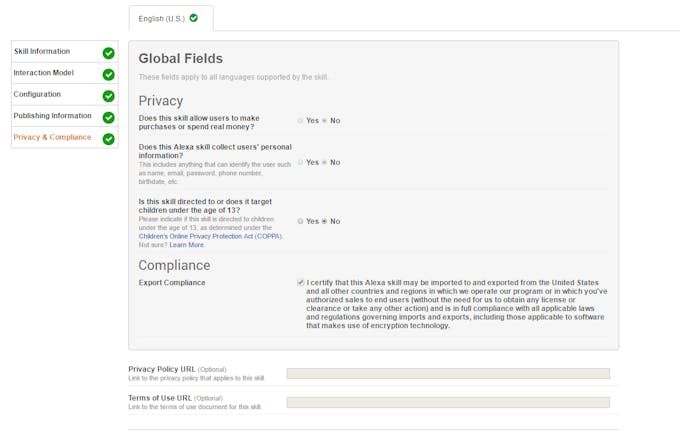680x435 pixels.
Task: Click the 'I certify that this Alexa skill' text
Action: [457, 304]
